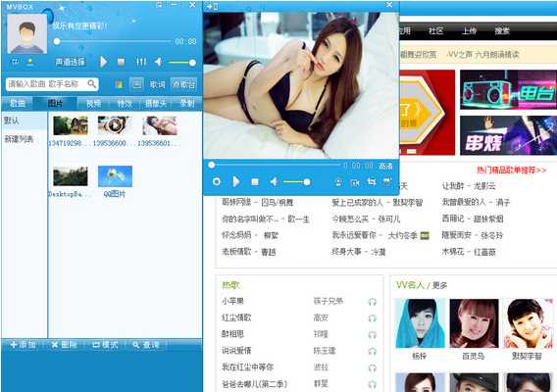This screenshot has height=392, width=557.
Task: Click the record circle in video window
Action: click(x=217, y=182)
